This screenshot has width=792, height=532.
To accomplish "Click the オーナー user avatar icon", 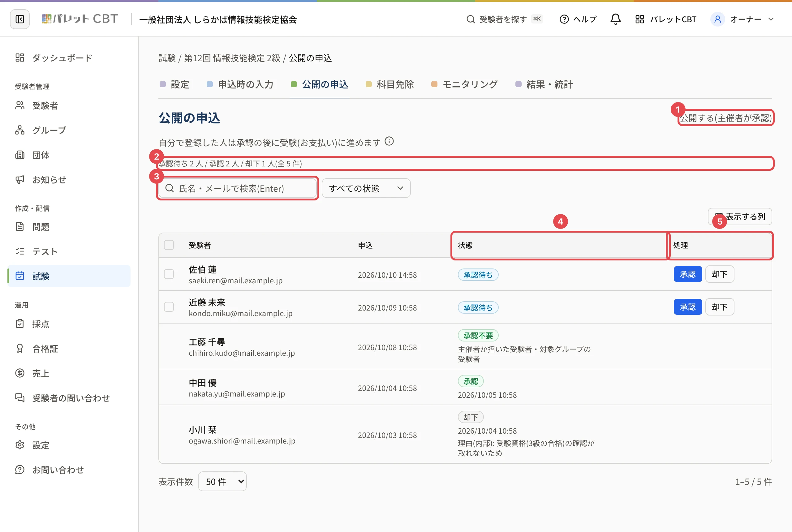I will click(717, 19).
